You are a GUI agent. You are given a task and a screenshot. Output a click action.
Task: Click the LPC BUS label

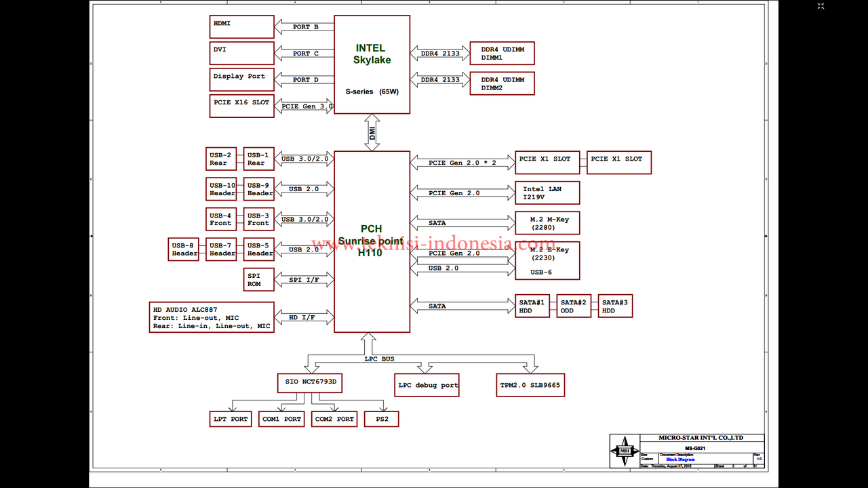point(379,359)
